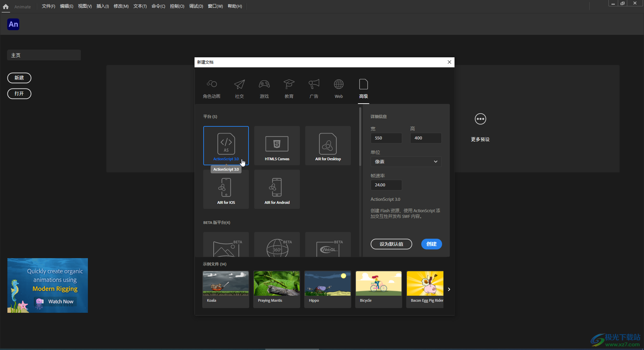This screenshot has height=350, width=644.
Task: Open the 文本(T) menu
Action: (x=140, y=6)
